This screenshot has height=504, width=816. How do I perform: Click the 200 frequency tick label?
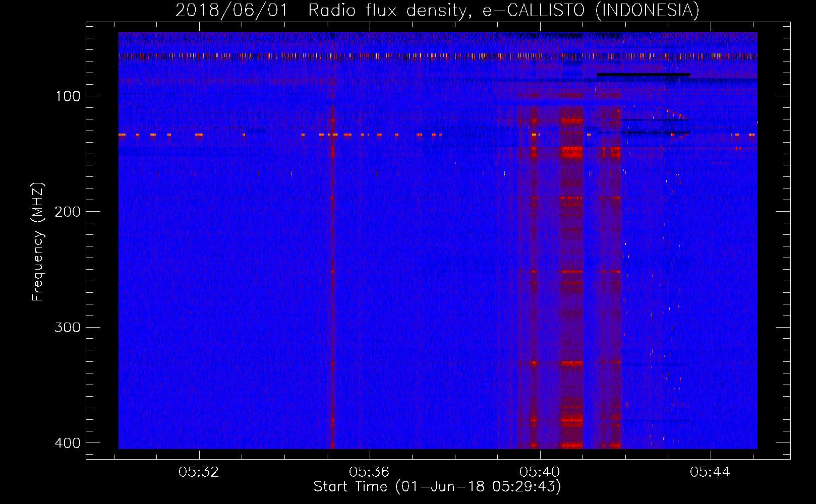pos(68,212)
